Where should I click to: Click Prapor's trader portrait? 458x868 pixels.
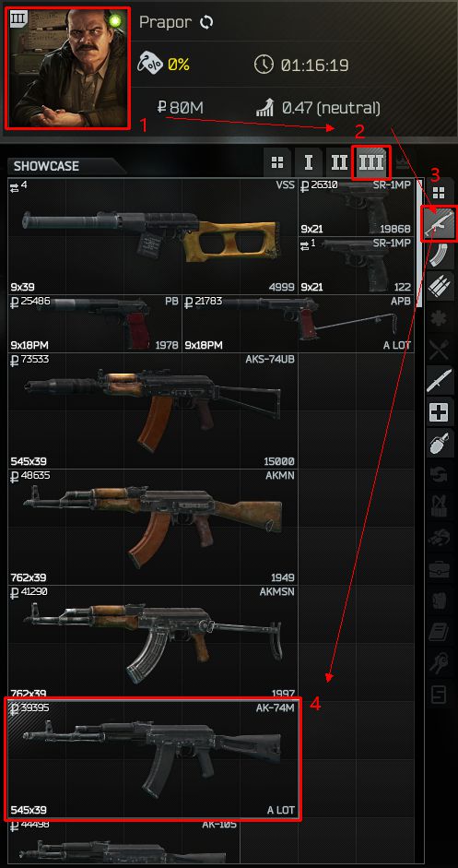pos(68,68)
